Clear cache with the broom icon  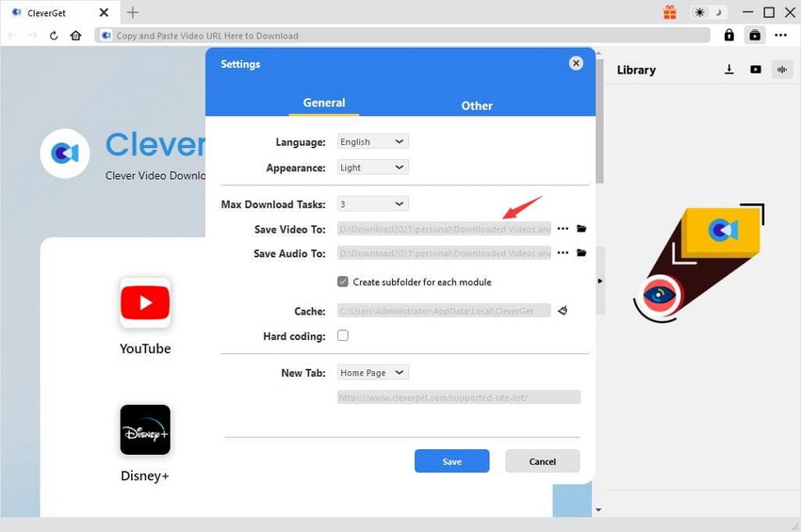click(x=563, y=310)
